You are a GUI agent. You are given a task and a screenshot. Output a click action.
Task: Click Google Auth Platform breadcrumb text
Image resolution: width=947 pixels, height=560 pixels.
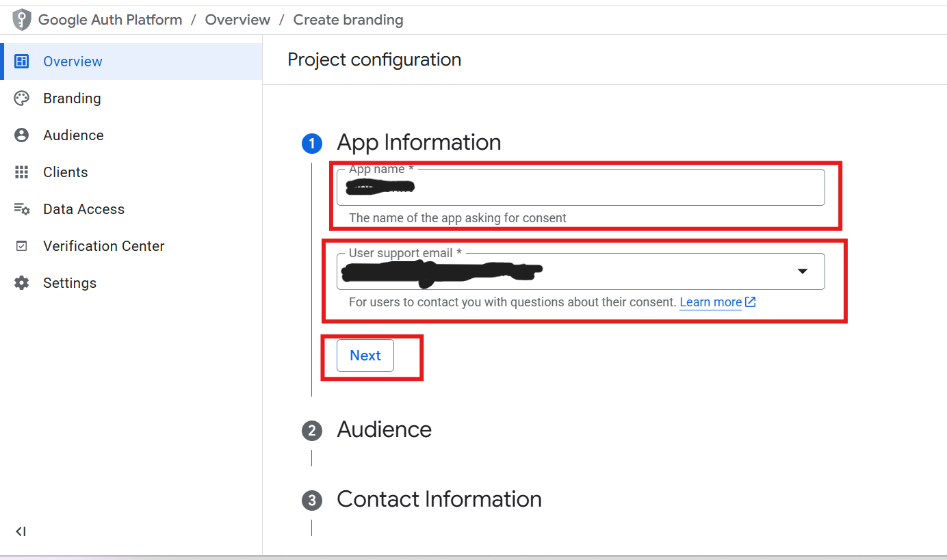pos(110,20)
